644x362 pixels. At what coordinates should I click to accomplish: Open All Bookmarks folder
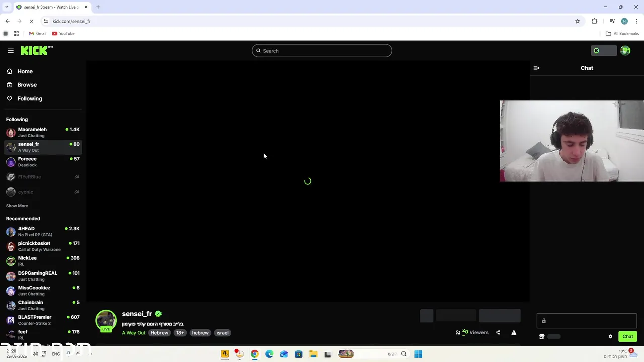(x=622, y=34)
